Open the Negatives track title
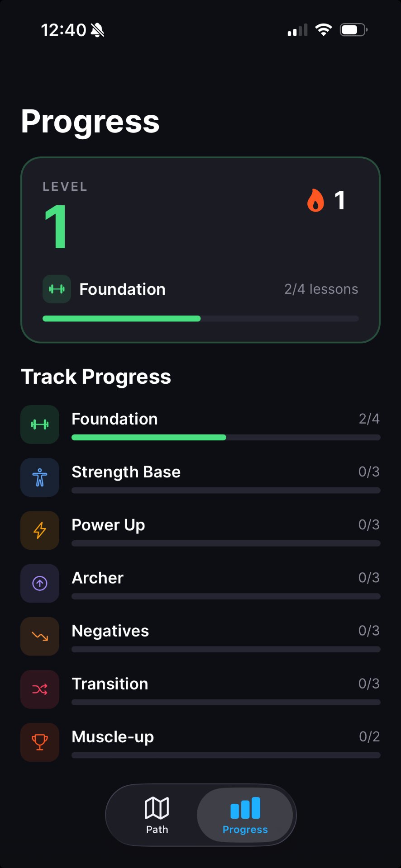The image size is (401, 868). [110, 631]
